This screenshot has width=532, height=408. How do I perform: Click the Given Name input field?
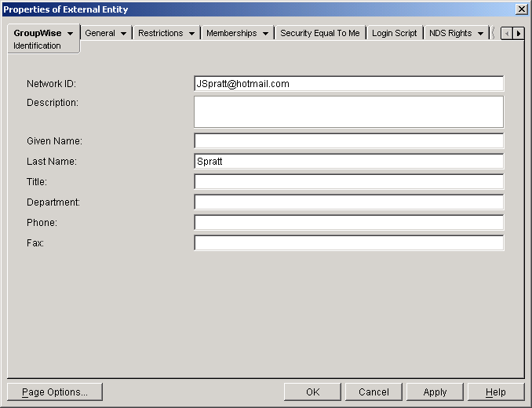[x=349, y=140]
